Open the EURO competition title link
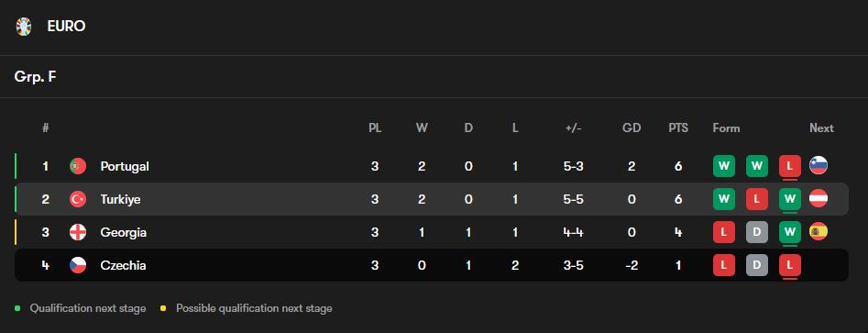Screen dimensions: 868x333 (x=66, y=27)
